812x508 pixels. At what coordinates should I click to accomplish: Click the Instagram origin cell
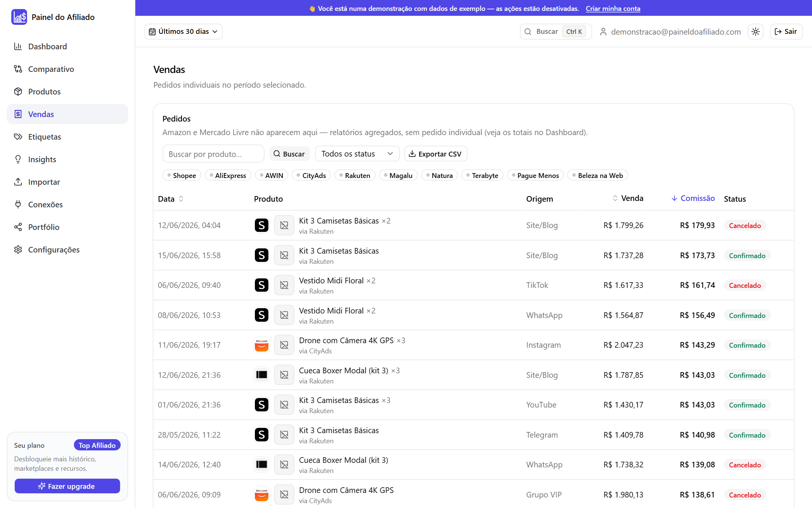click(543, 345)
